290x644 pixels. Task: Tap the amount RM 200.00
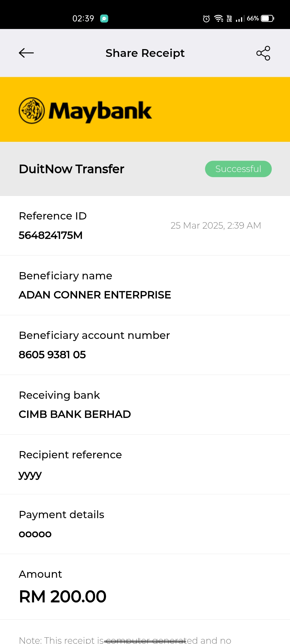click(63, 597)
